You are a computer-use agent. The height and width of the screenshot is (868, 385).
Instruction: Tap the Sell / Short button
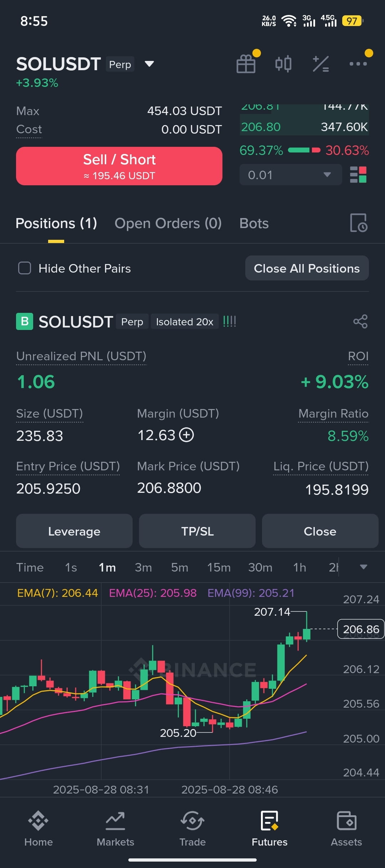pos(119,166)
